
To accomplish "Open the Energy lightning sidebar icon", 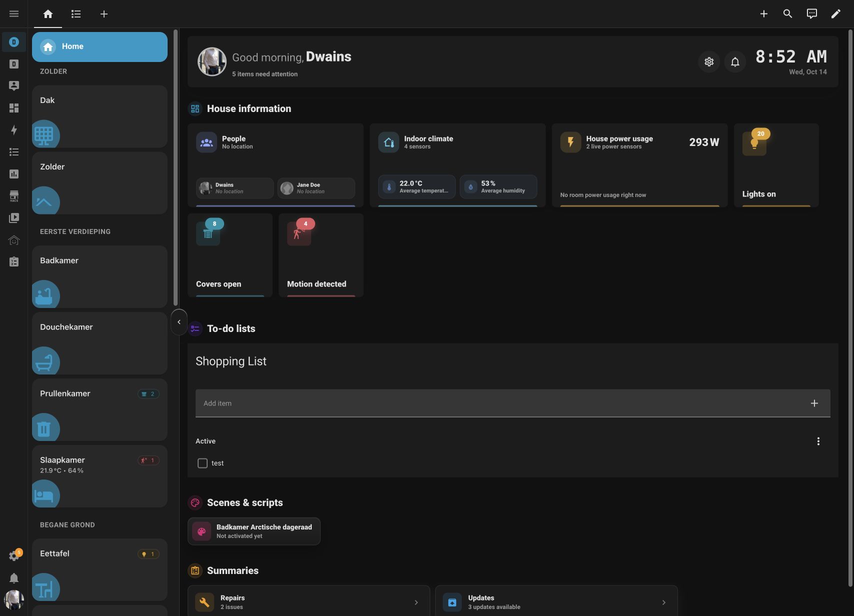I will point(14,130).
